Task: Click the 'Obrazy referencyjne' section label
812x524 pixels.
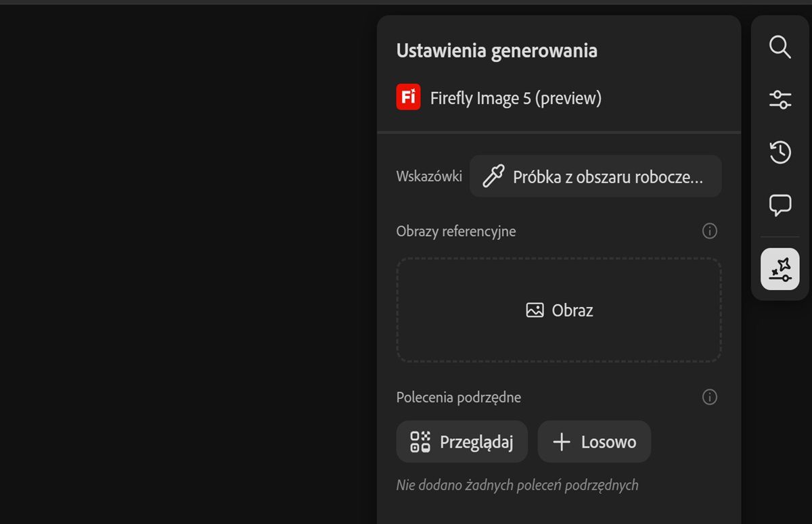Action: click(x=456, y=231)
